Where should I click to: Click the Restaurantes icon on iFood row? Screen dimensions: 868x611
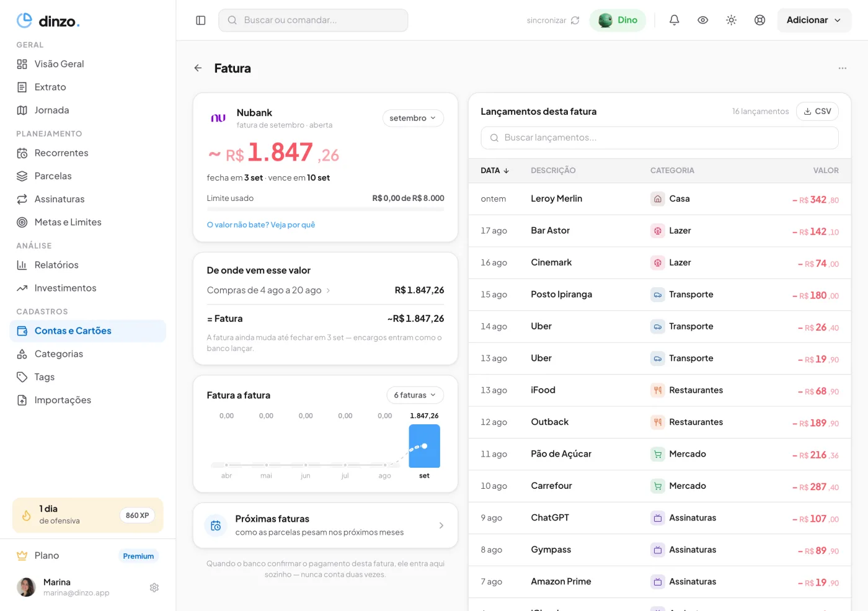coord(658,390)
